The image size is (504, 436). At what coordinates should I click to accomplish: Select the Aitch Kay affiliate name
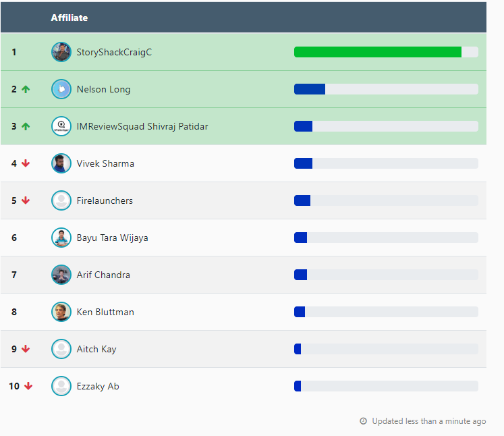(x=96, y=349)
